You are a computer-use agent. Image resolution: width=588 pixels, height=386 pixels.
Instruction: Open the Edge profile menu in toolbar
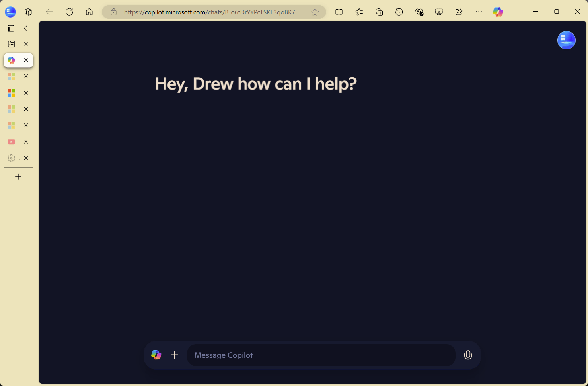(10, 12)
